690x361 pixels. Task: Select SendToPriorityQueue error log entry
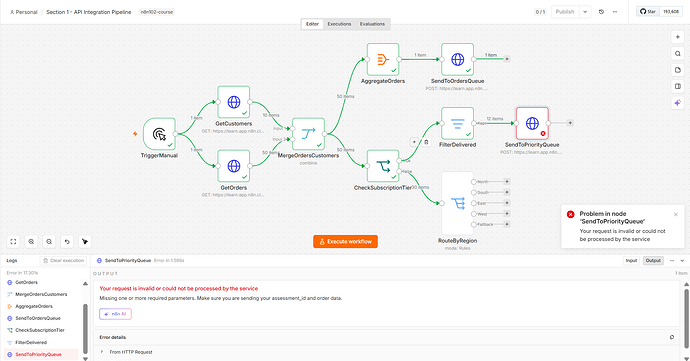(41, 354)
